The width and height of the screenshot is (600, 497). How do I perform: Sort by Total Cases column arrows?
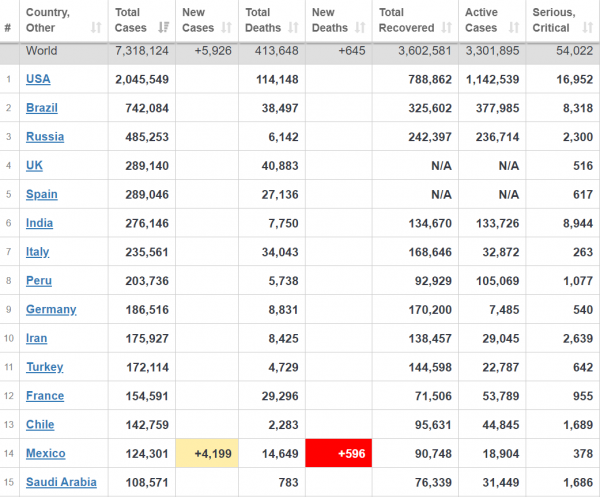click(x=163, y=28)
